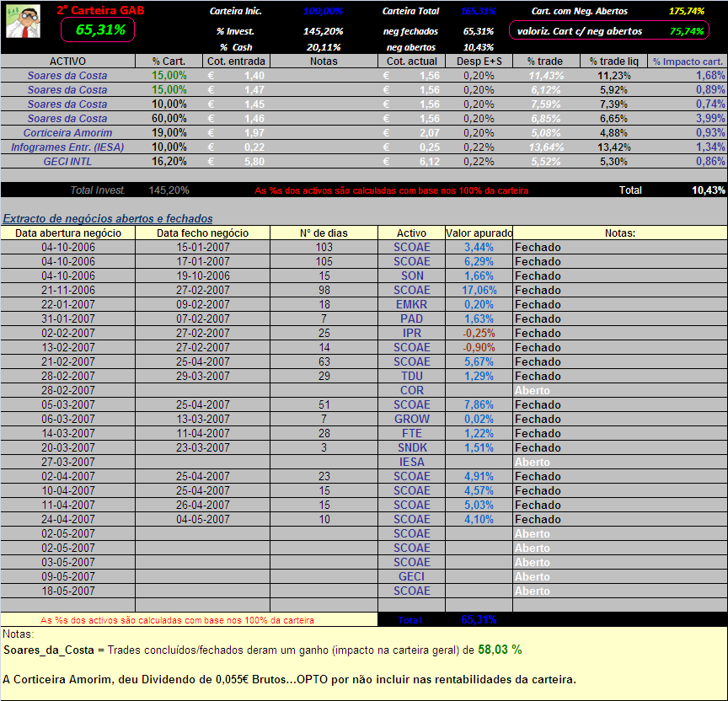Click the 103 days cell

click(x=324, y=248)
